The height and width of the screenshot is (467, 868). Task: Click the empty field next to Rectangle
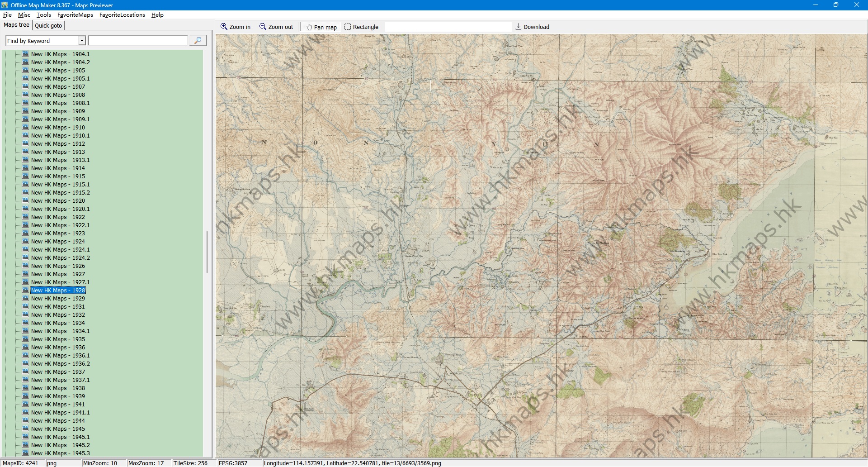(448, 27)
